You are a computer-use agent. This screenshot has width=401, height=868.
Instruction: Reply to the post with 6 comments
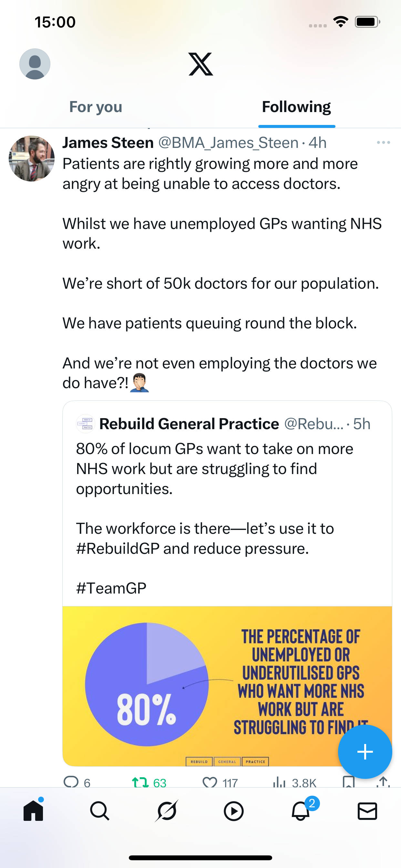(71, 781)
